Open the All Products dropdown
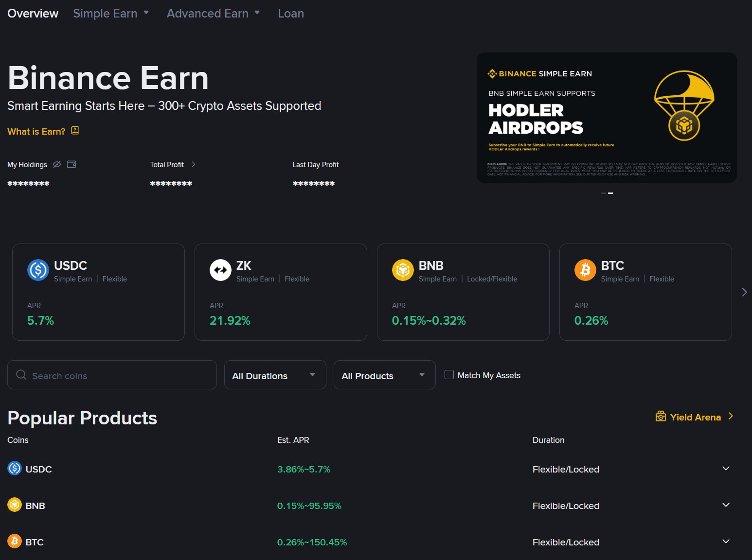 coord(384,375)
